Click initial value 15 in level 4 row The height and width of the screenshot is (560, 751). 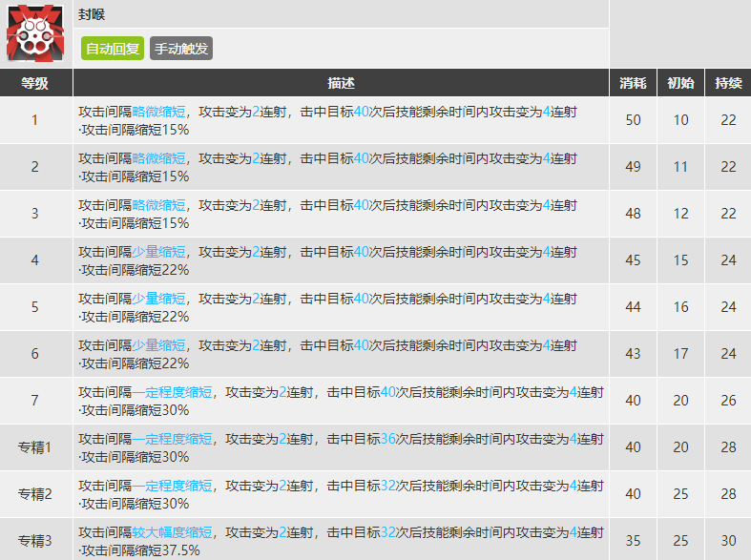tap(680, 260)
